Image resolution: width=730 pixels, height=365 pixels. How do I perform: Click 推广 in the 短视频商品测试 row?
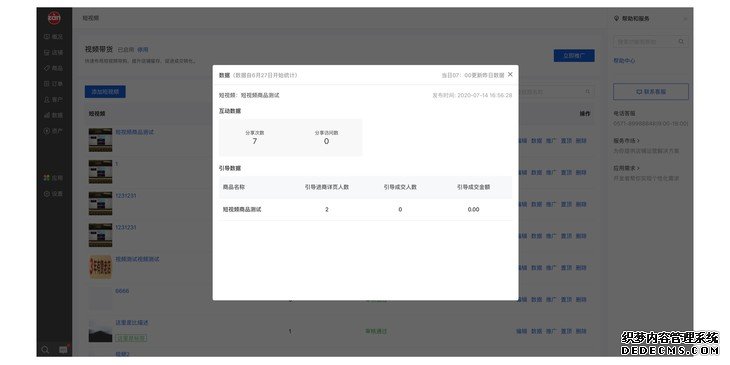[x=551, y=141]
